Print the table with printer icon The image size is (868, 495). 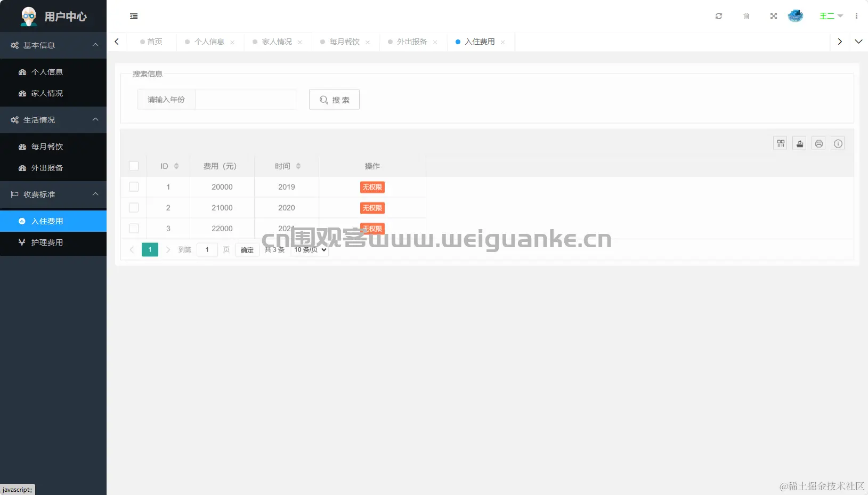819,143
